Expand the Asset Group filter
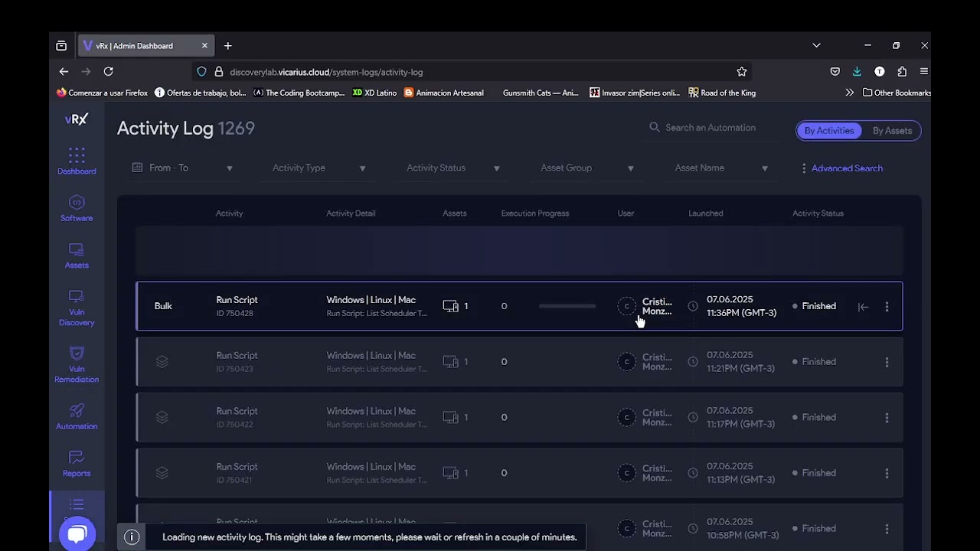The width and height of the screenshot is (980, 551). pos(587,168)
